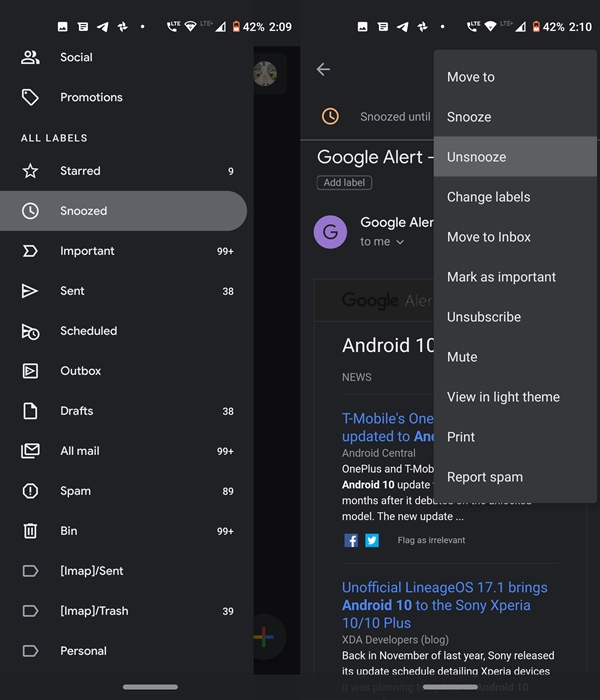The image size is (600, 700).
Task: Choose Print from the menu
Action: tap(515, 437)
